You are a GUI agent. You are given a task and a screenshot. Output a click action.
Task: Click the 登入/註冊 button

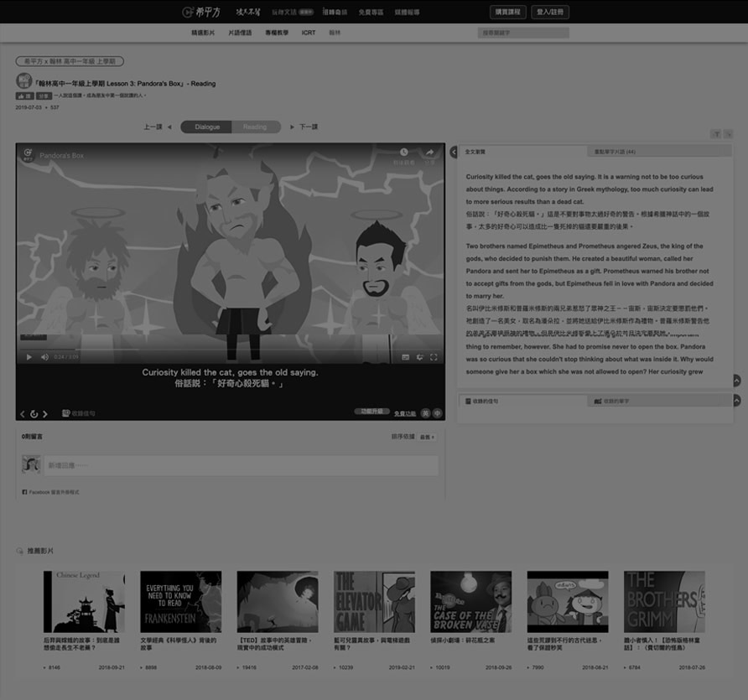click(550, 12)
